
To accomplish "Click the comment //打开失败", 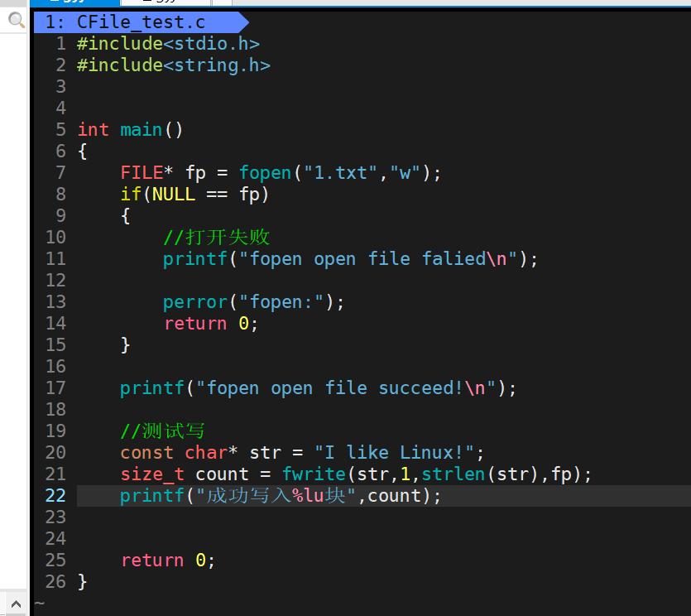I will coord(216,238).
